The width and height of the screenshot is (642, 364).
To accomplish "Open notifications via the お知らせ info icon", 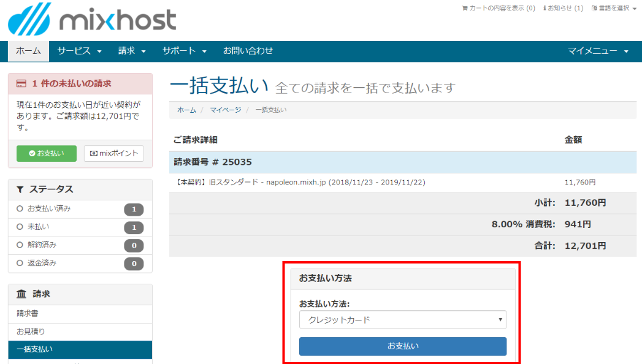I will pyautogui.click(x=546, y=8).
